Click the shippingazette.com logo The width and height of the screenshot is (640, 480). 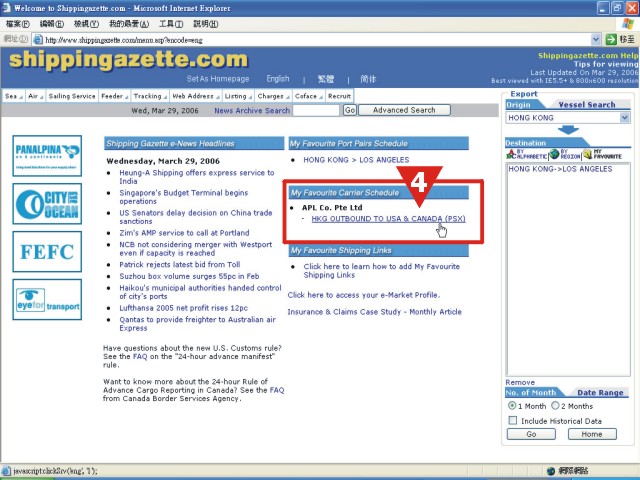point(128,60)
